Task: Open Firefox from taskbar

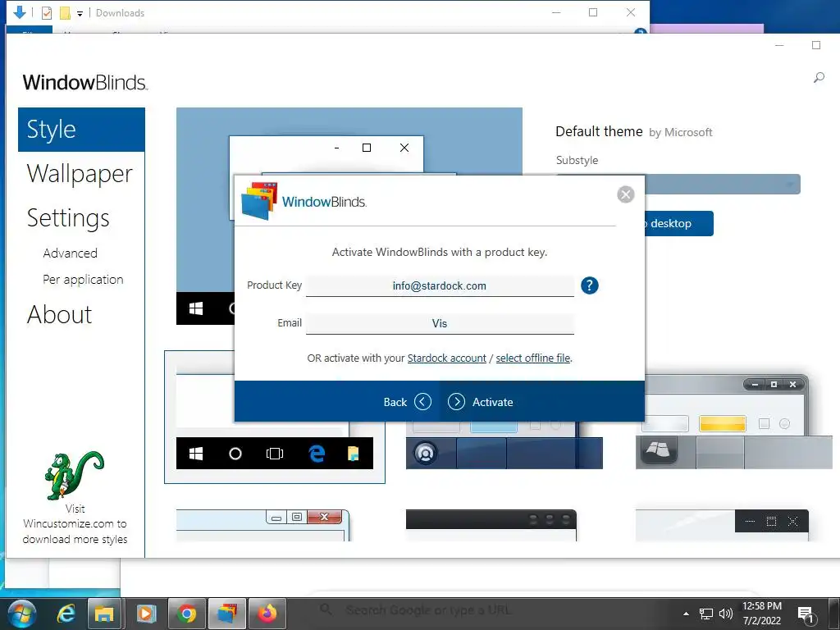Action: (267, 614)
